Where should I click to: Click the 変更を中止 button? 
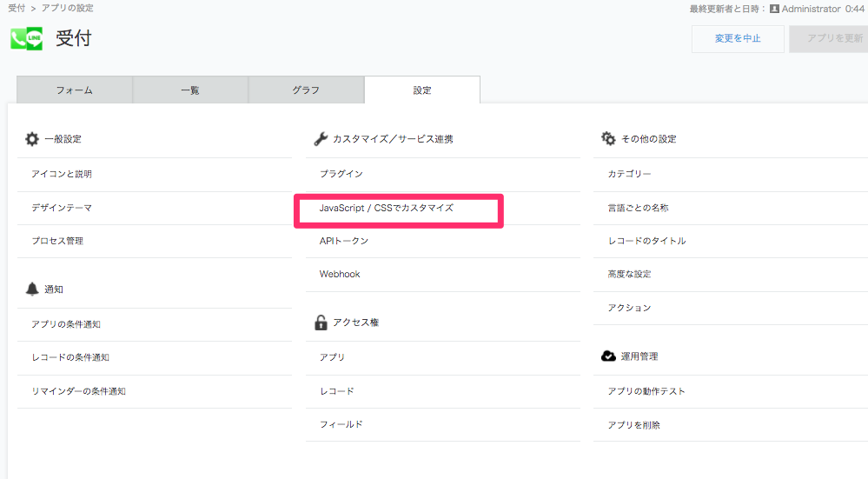point(738,39)
